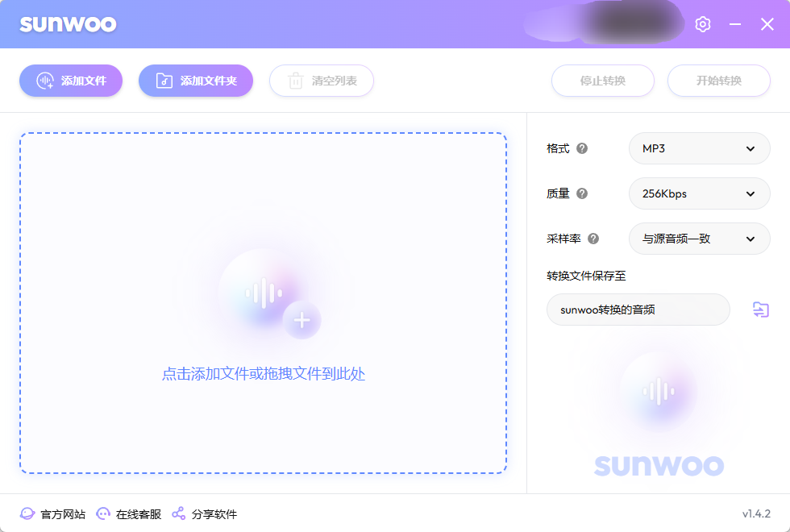Minimize the sunwoo window
Screen dimensions: 790x532
[x=735, y=24]
